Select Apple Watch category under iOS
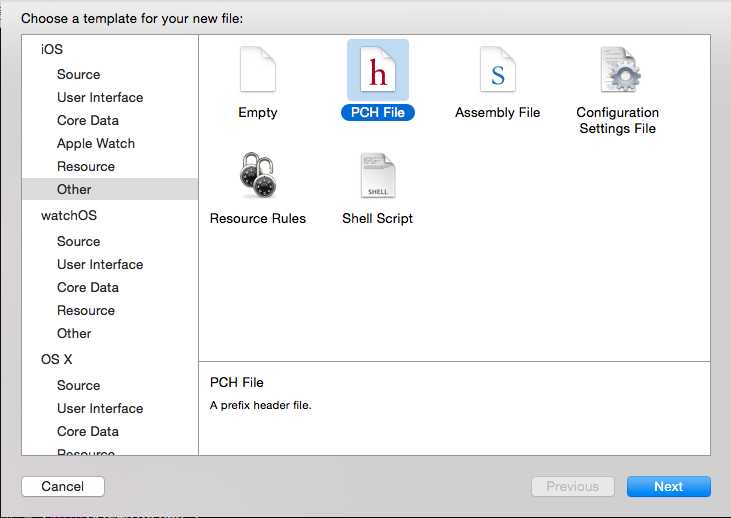The width and height of the screenshot is (731, 518). pos(96,143)
